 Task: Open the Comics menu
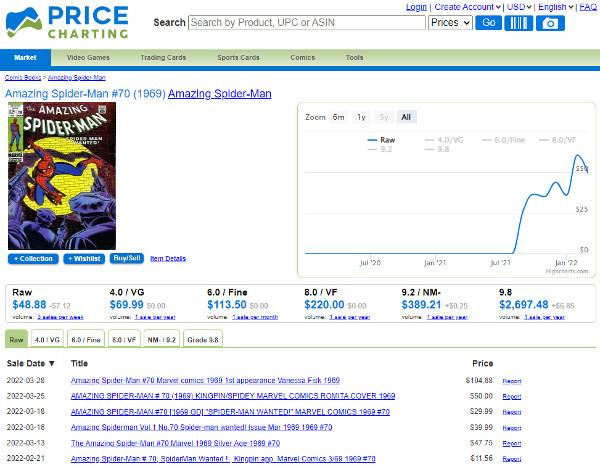[302, 57]
